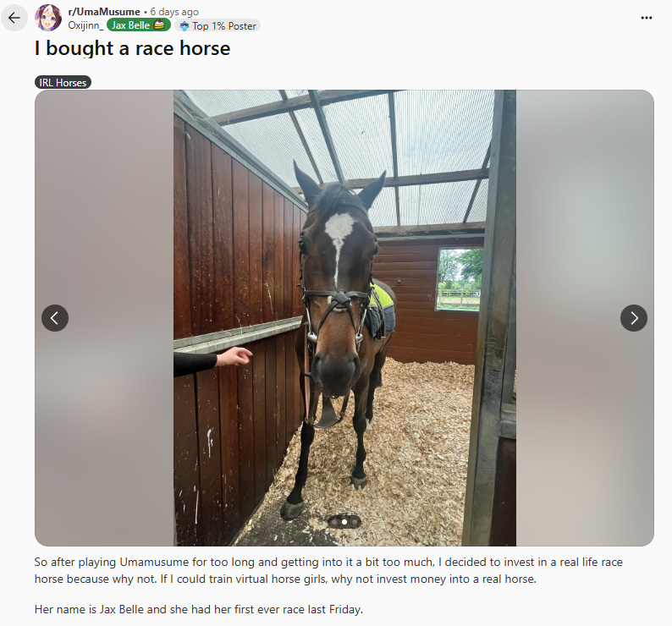Jump to first photo via first carousel dot
This screenshot has width=672, height=626.
[x=334, y=522]
